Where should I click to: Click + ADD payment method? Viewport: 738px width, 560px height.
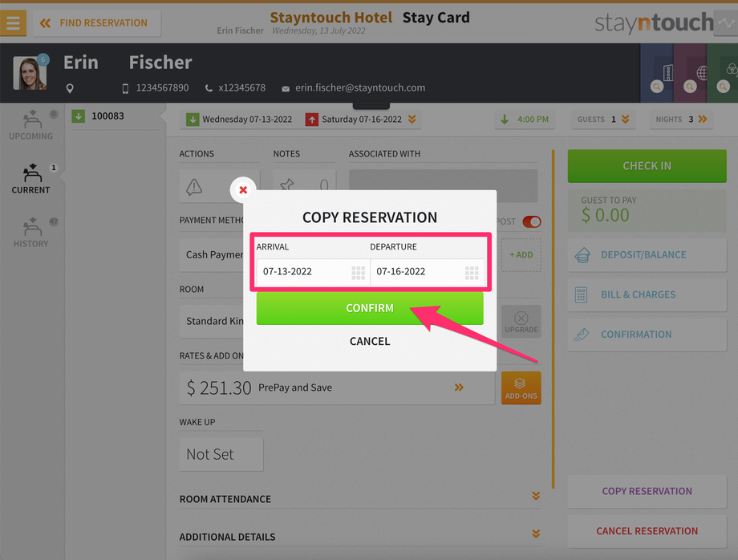coord(521,254)
